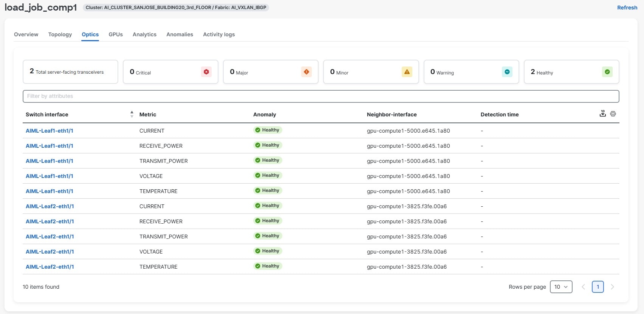
Task: Click the green Healthy checkmark card icon
Action: (x=607, y=72)
